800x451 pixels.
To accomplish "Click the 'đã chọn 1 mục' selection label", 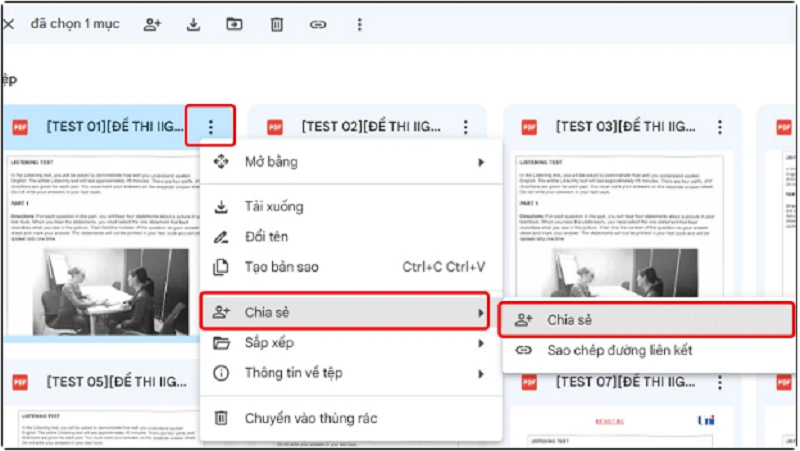I will (75, 24).
